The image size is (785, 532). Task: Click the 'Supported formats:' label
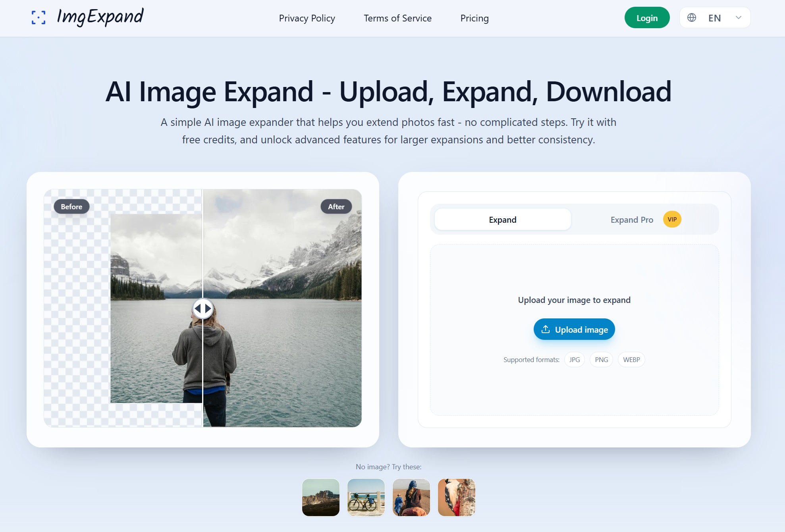pyautogui.click(x=531, y=360)
